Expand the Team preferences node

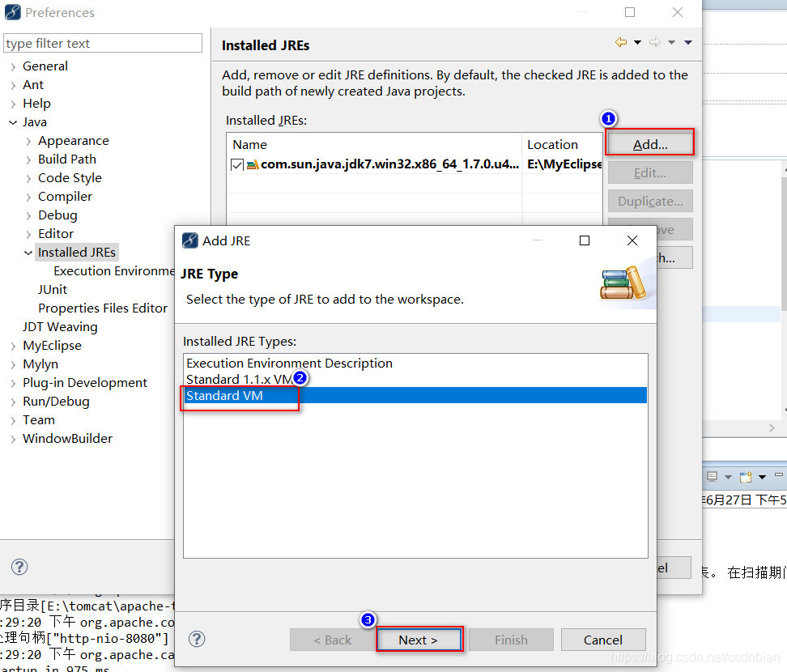[13, 420]
